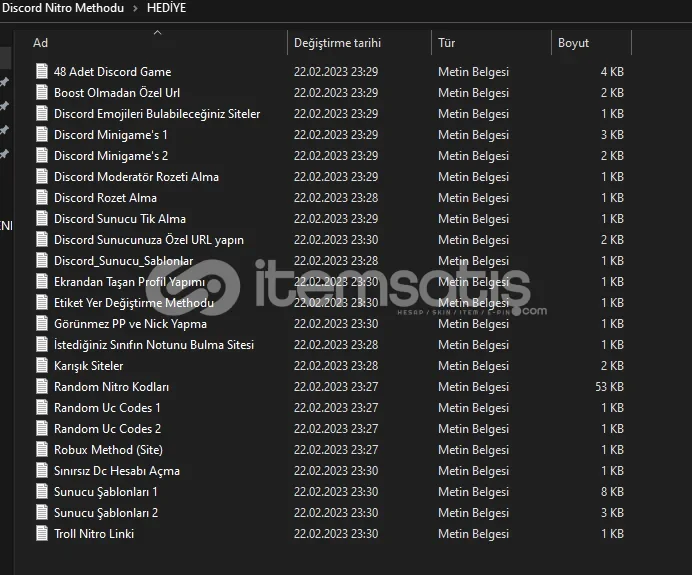692x575 pixels.
Task: Select file name Discord Emojileri Bulabileceğiniz Siteler
Action: (x=157, y=113)
